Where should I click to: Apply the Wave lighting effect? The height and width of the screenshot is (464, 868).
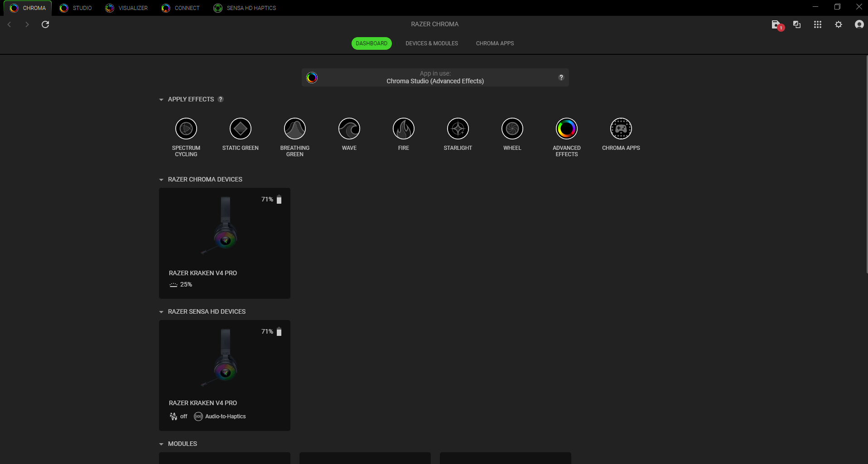click(349, 129)
